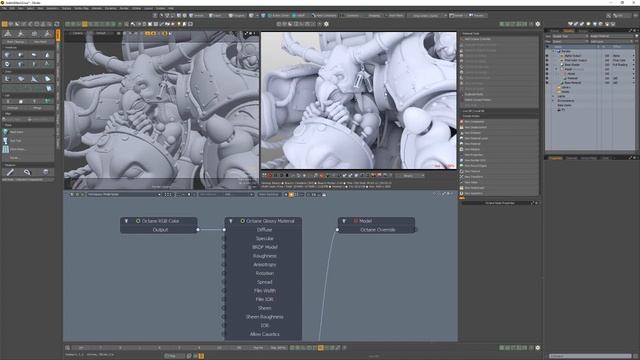Viewport: 640px width, 360px height.
Task: Collapse the Octane RGB Color node
Action: point(127,221)
